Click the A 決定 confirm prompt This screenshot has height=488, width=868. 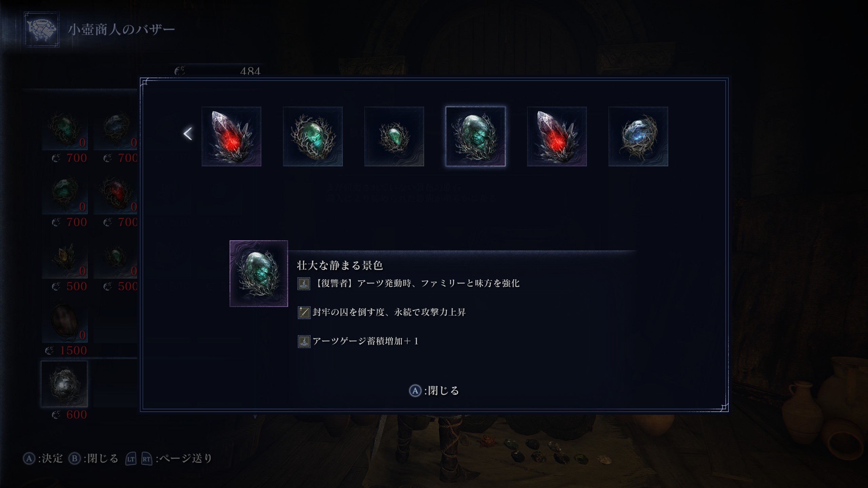[43, 459]
